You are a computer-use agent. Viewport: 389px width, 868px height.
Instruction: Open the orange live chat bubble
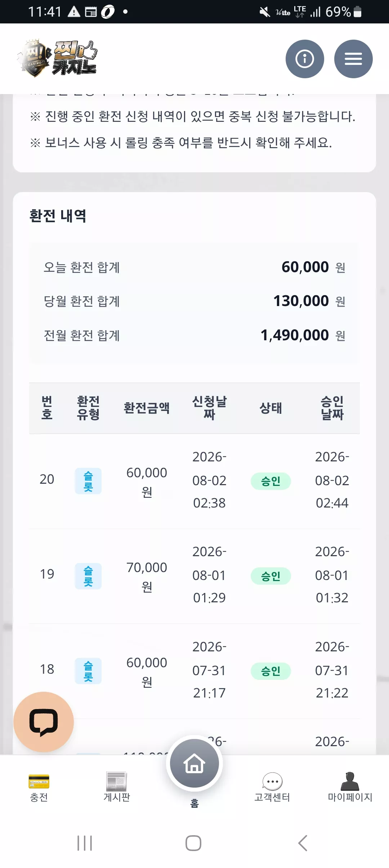[44, 722]
